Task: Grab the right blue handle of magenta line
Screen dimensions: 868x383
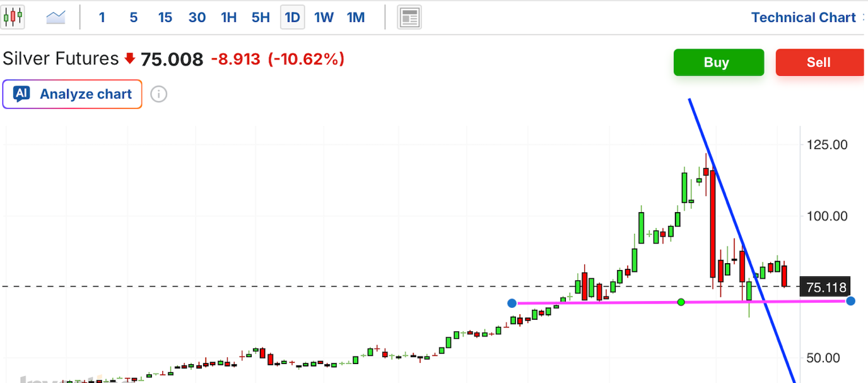Action: point(850,301)
